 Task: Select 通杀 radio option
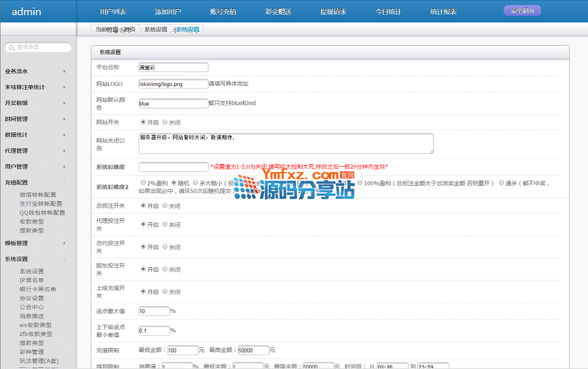pos(501,183)
